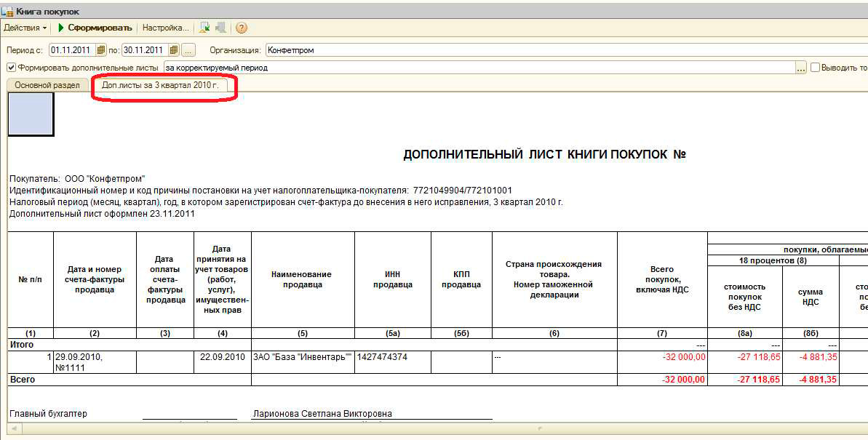This screenshot has width=868, height=440.
Task: Click the -32 000,00 value in row 1
Action: 684,357
